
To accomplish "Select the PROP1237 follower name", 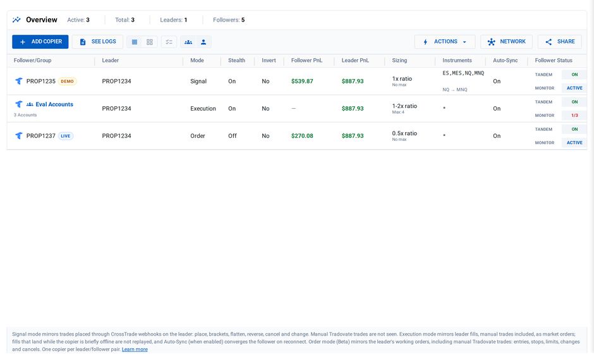I will [41, 136].
